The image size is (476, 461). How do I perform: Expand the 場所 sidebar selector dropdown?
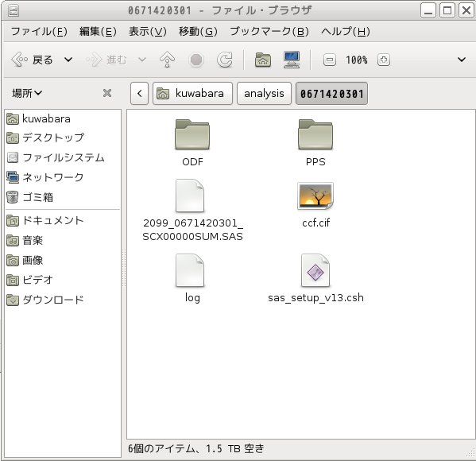pos(27,93)
